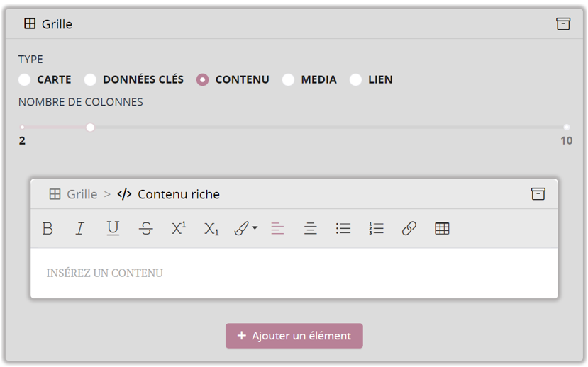Open the brush highlight color dropdown
588x367 pixels.
point(245,228)
